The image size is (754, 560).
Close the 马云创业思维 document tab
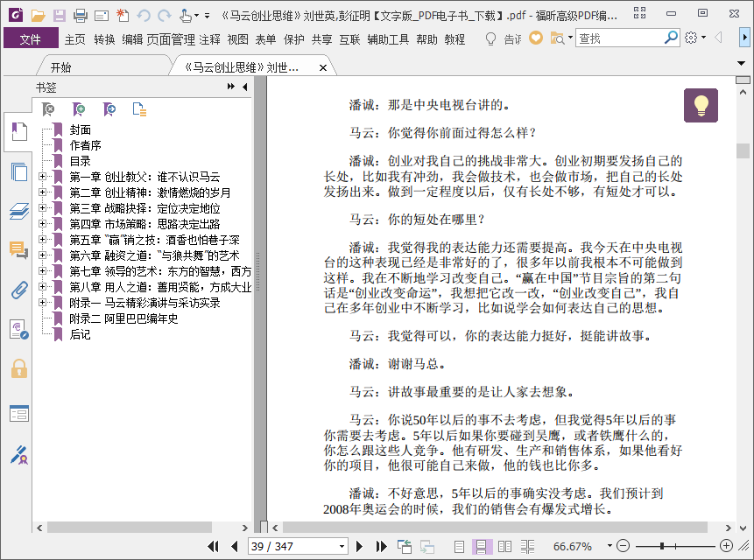coord(323,67)
